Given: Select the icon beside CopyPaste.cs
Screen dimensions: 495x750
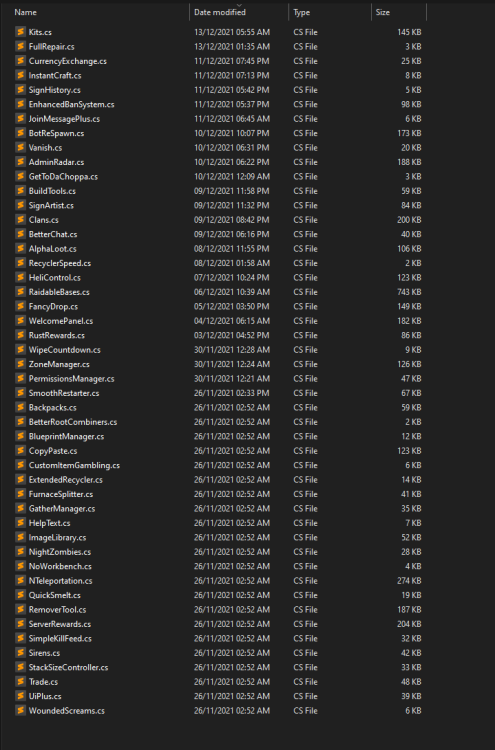Looking at the screenshot, I should pos(21,451).
